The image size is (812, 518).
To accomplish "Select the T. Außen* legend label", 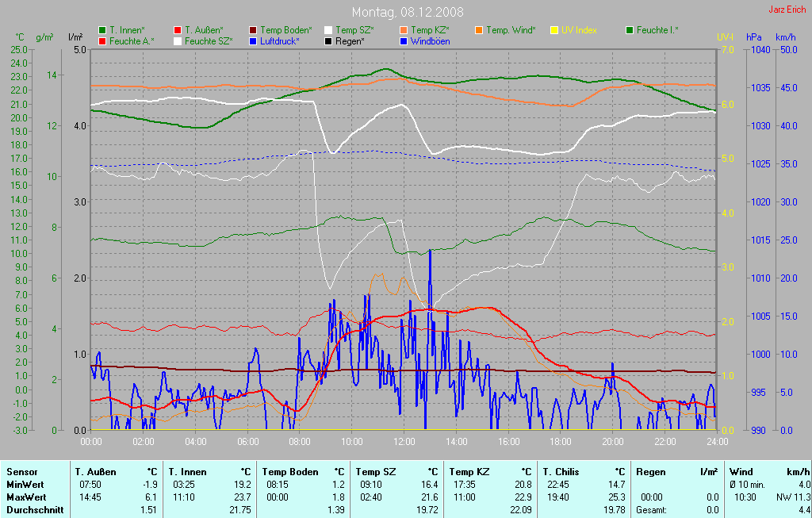I will (204, 30).
